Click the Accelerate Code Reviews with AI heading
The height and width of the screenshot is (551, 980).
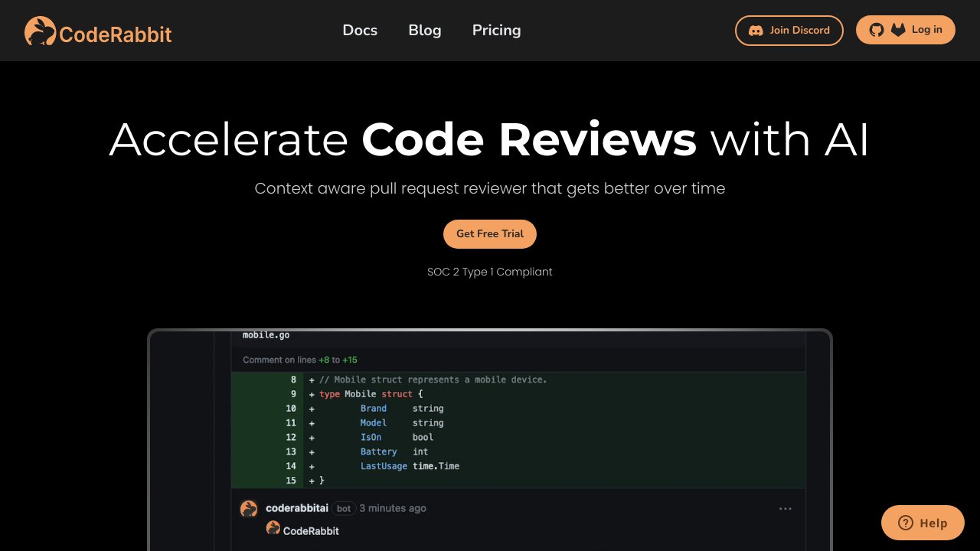(x=490, y=139)
